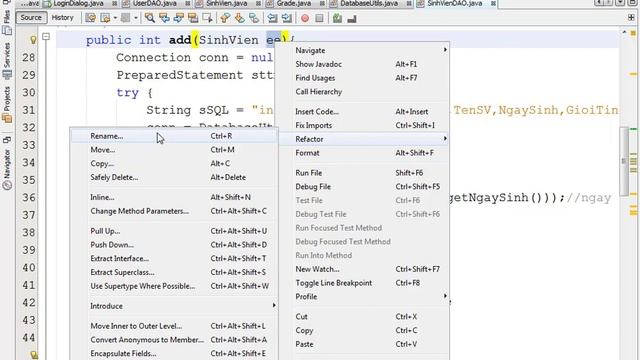Click the Shift Line Right icon

[287, 18]
